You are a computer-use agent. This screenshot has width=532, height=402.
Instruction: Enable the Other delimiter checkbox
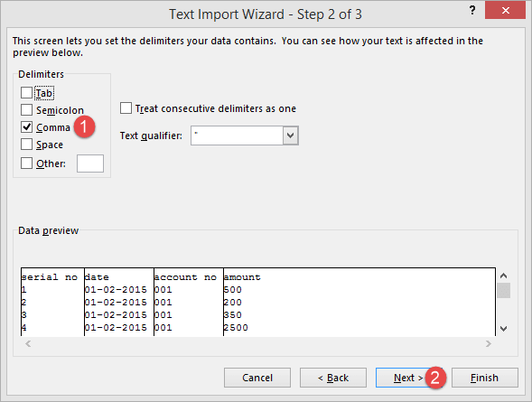click(x=26, y=164)
